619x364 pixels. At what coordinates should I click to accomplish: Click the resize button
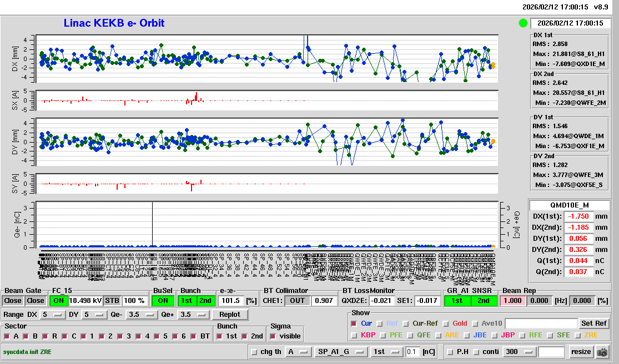click(x=580, y=352)
